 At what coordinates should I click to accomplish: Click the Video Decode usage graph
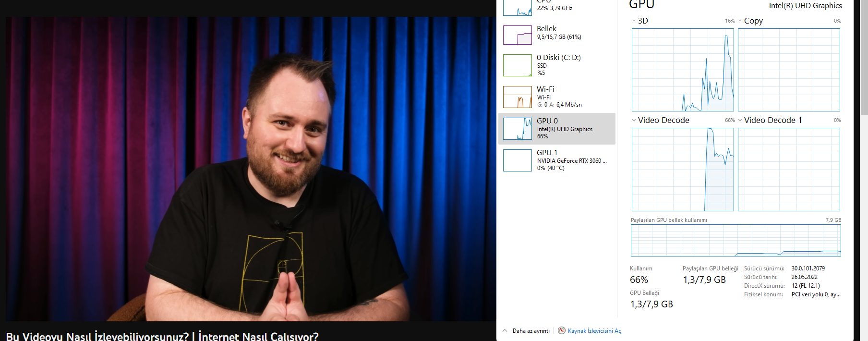pyautogui.click(x=683, y=170)
